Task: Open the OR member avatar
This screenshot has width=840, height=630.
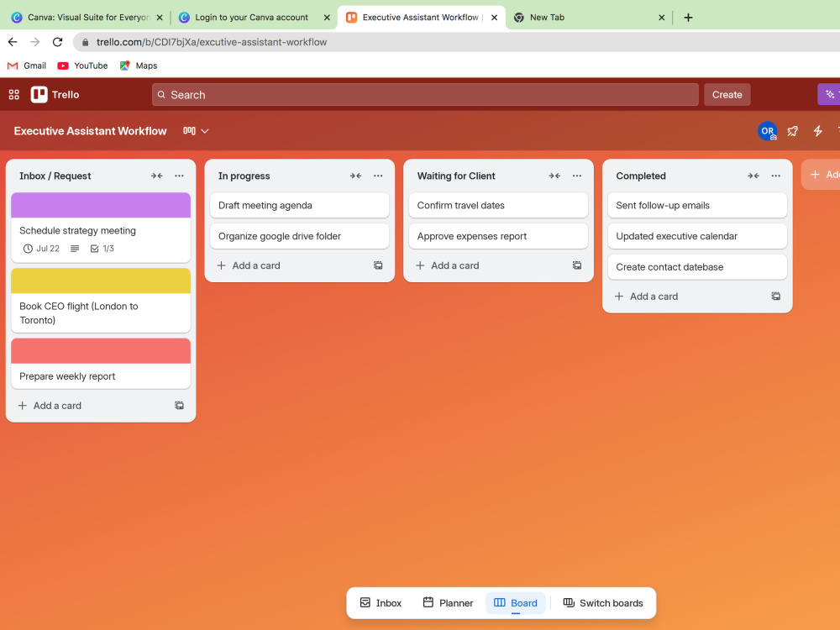Action: tap(767, 131)
